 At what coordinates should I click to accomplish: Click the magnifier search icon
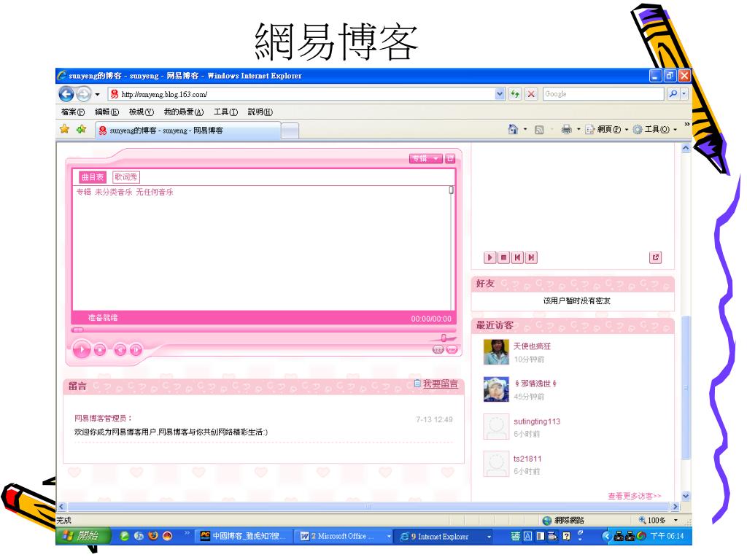point(673,94)
